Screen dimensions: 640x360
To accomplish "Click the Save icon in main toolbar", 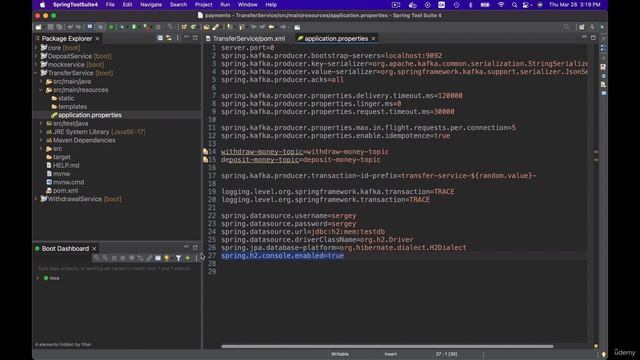I will click(x=51, y=27).
